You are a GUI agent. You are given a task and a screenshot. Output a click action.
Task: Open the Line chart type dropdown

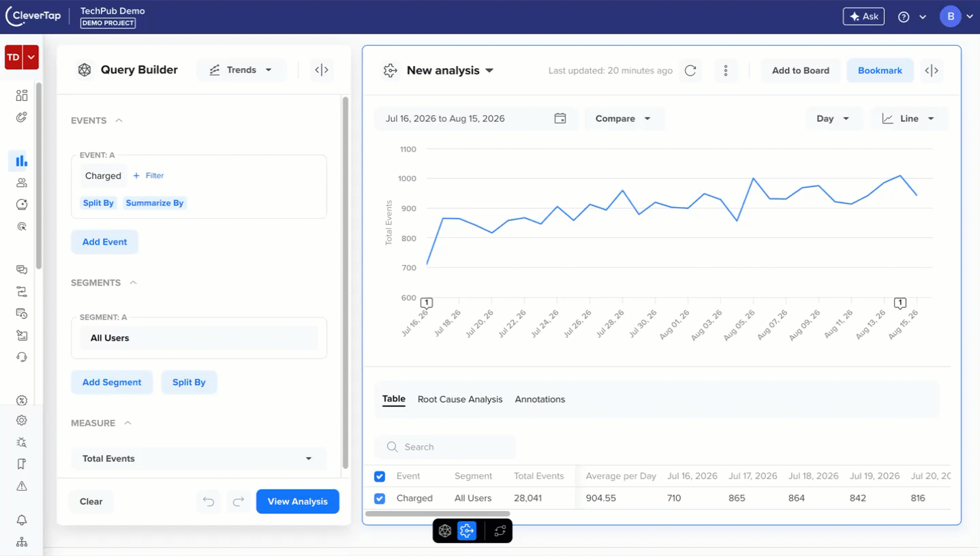tap(908, 119)
